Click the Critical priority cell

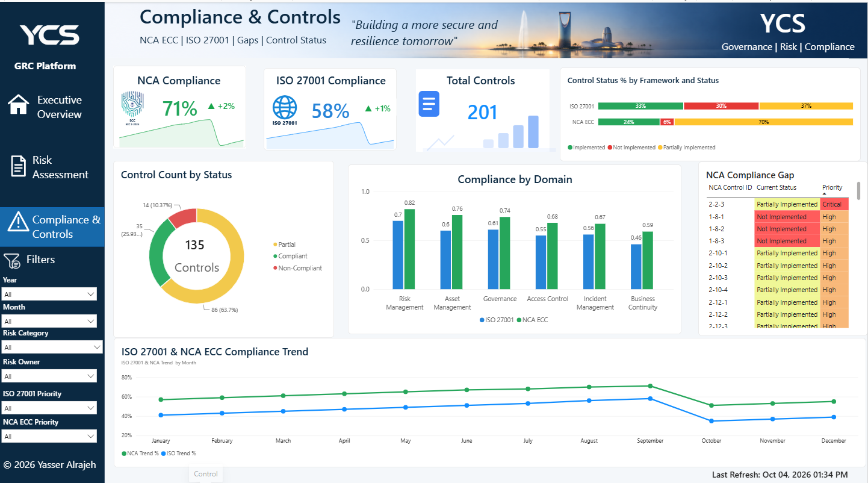834,204
